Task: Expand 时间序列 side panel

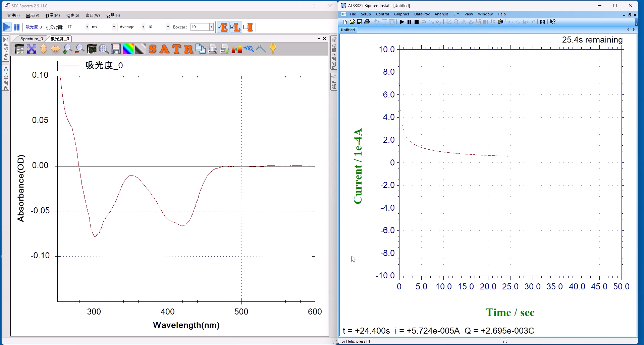Action: 334,53
